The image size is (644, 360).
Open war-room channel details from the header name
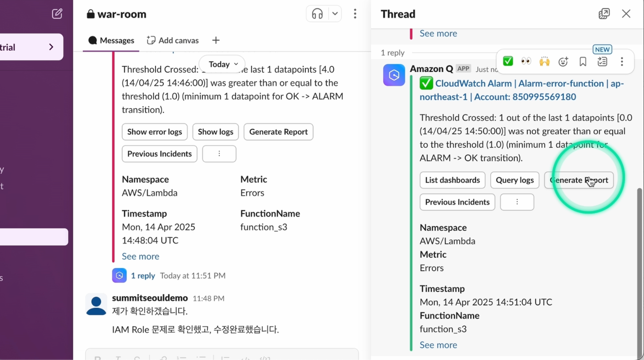tap(117, 14)
